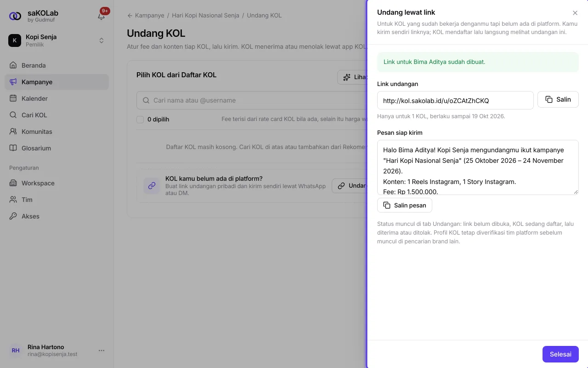Click into the Pesan siap kirim textarea
This screenshot has height=368, width=588.
click(x=478, y=167)
